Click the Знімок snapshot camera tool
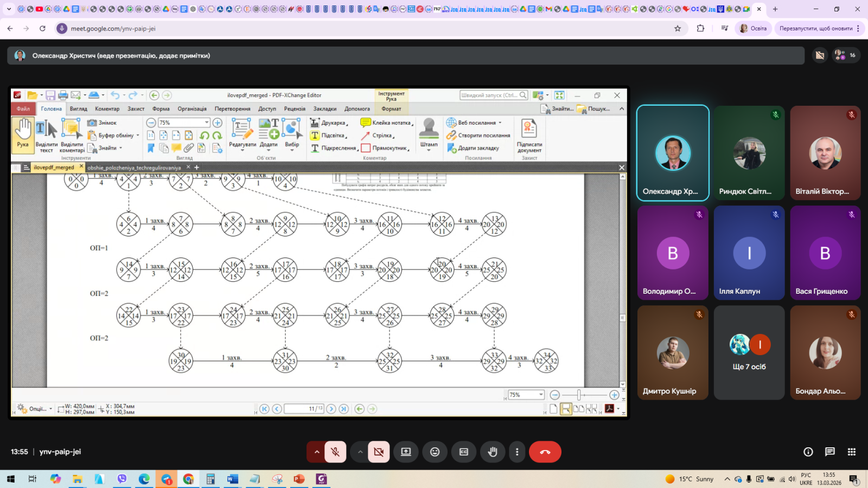 102,123
